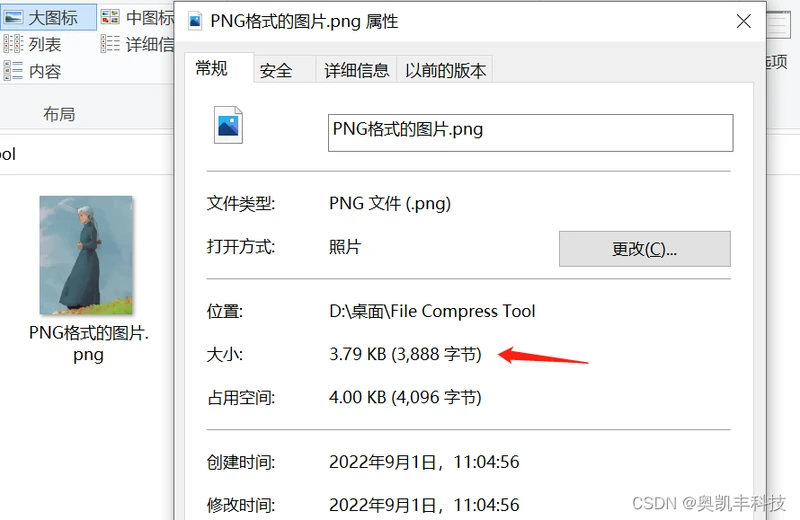Screen dimensions: 800x520
Task: Click the file name text field
Action: click(x=531, y=133)
